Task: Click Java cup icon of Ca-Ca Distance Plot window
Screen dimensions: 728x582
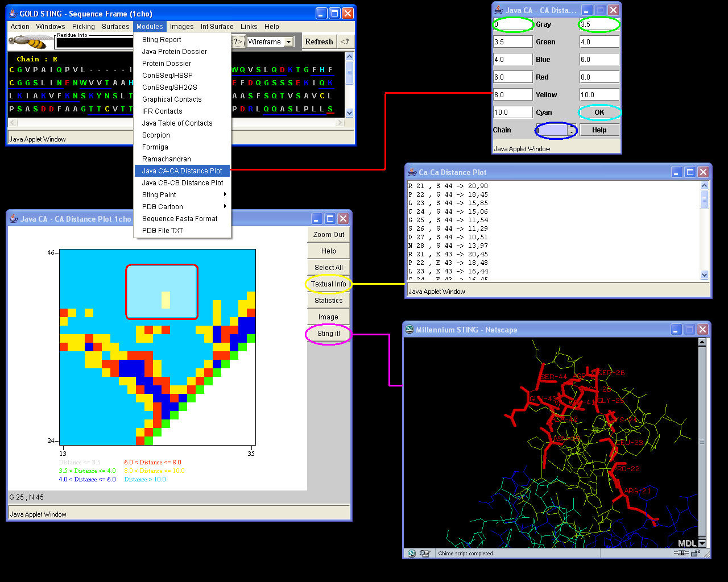Action: (x=412, y=172)
